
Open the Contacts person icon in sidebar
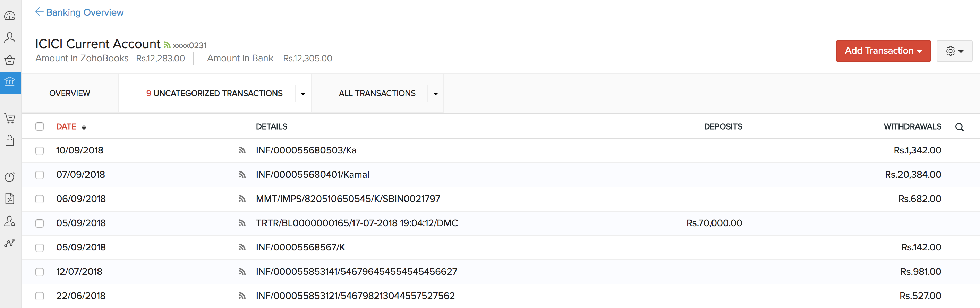[x=10, y=38]
